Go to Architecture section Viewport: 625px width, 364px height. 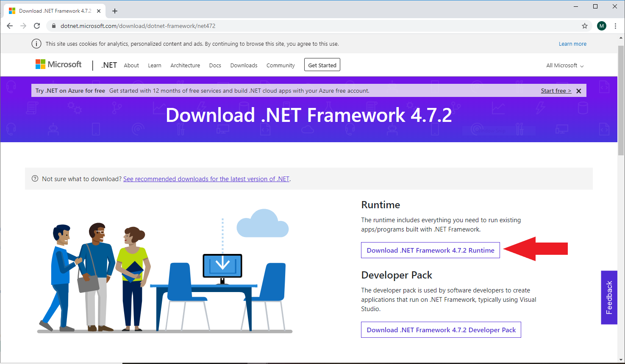tap(185, 65)
